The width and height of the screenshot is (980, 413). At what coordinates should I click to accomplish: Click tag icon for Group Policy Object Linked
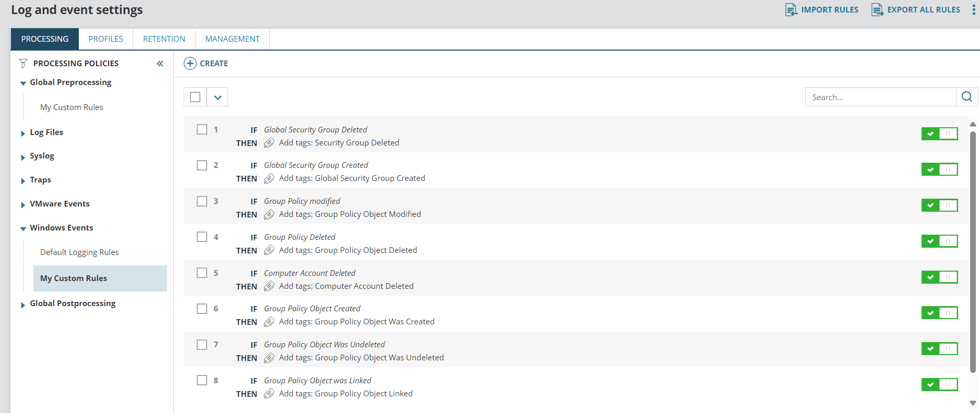pos(269,394)
